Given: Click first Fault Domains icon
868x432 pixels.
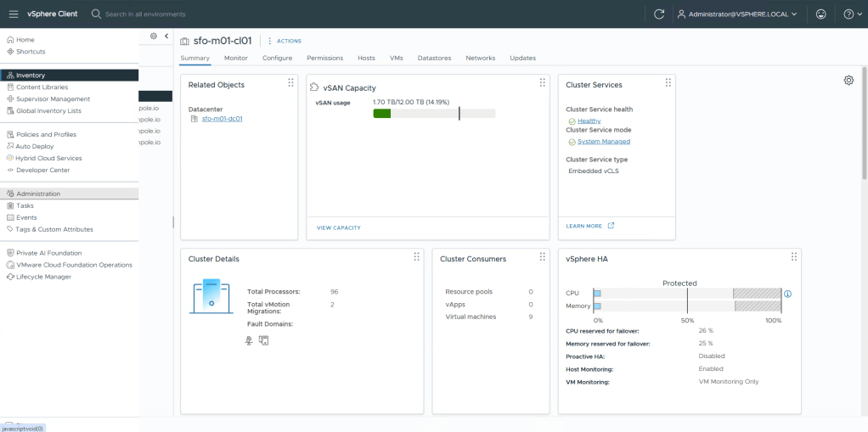Looking at the screenshot, I should (249, 340).
